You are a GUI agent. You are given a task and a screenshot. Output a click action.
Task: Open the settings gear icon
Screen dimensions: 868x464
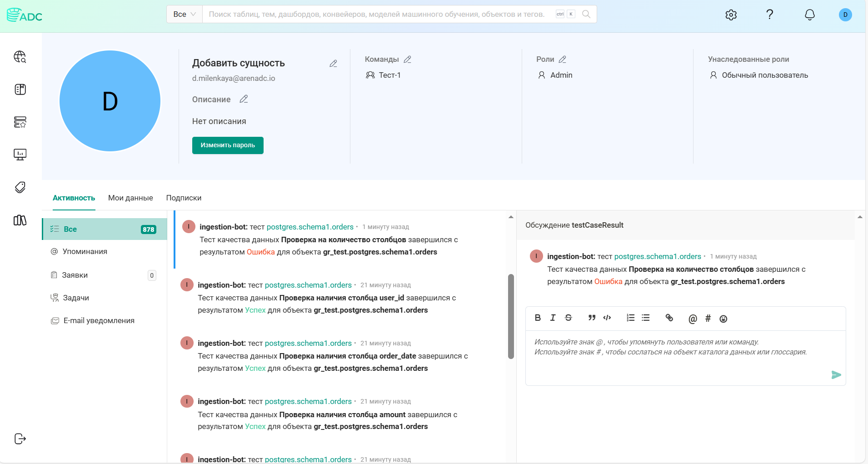click(731, 15)
